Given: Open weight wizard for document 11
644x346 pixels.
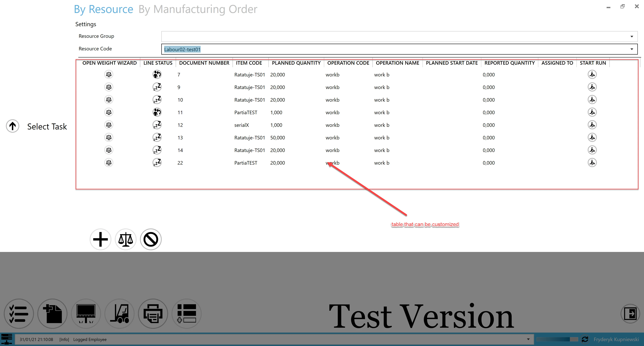Looking at the screenshot, I should [x=109, y=112].
